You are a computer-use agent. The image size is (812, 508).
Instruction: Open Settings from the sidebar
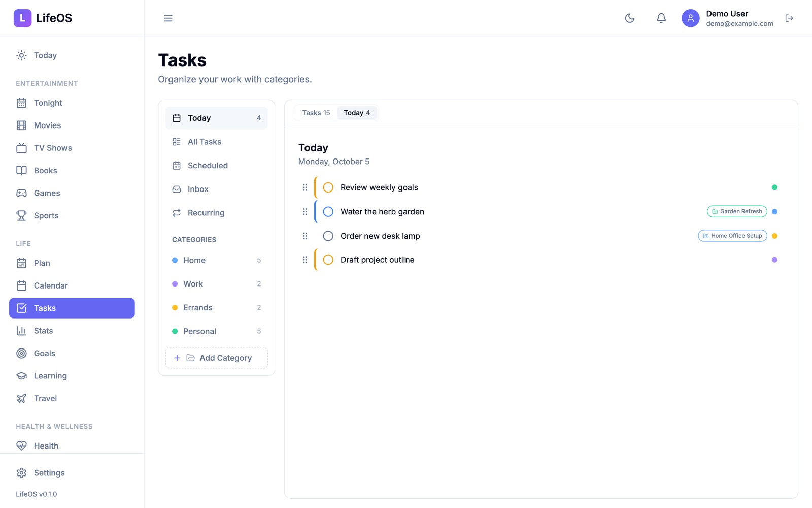(72, 473)
